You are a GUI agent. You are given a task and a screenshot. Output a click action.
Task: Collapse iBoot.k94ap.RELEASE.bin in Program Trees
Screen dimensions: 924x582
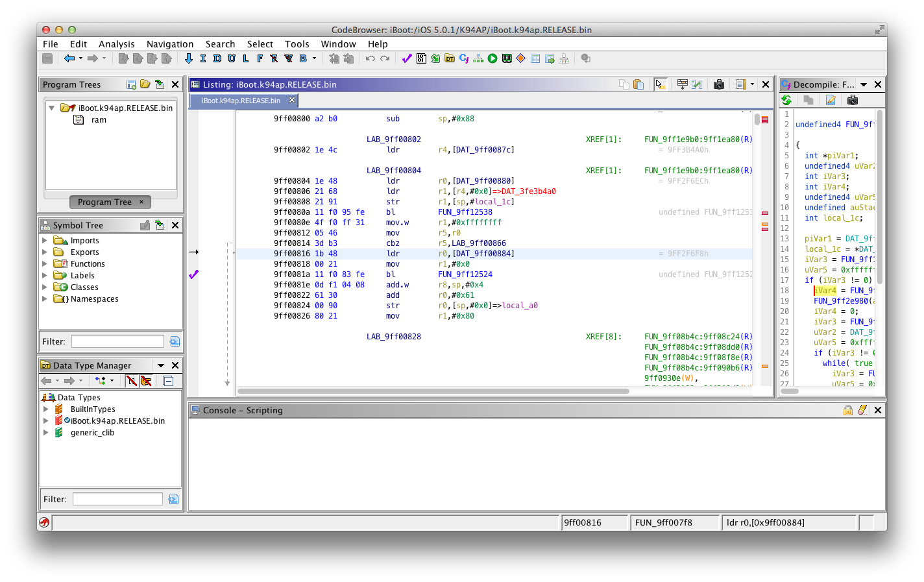(x=52, y=108)
